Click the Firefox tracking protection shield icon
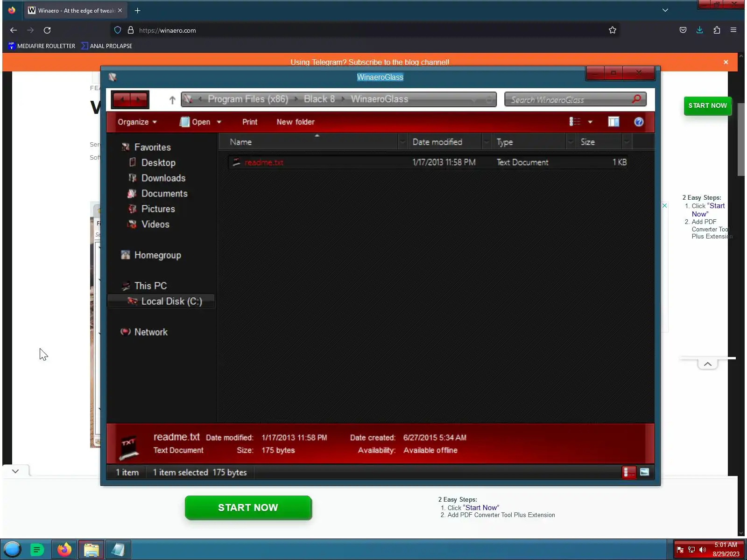Image resolution: width=747 pixels, height=560 pixels. [x=118, y=30]
